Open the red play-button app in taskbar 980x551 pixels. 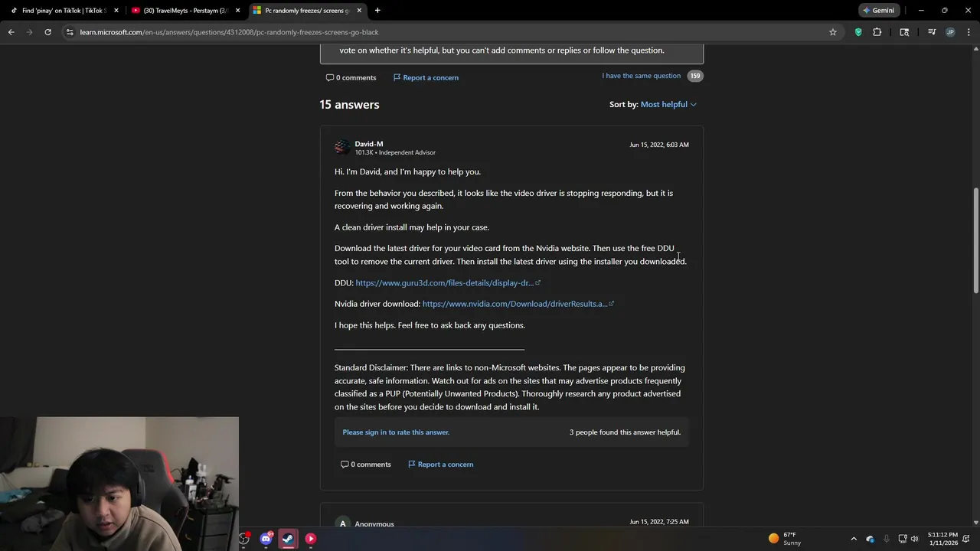[x=311, y=539]
